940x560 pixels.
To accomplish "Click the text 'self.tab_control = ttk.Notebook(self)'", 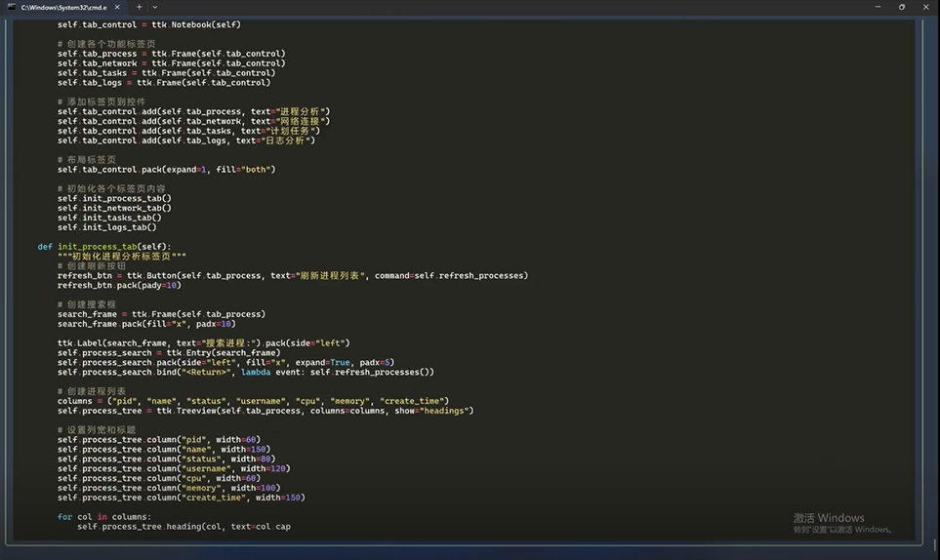I will [x=149, y=25].
